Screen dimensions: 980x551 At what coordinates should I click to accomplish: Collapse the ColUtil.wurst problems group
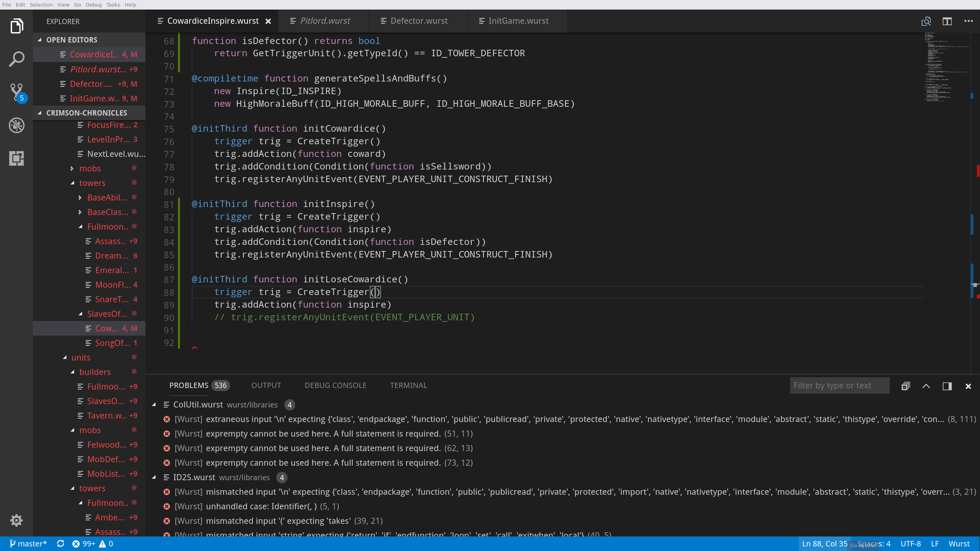click(x=154, y=404)
